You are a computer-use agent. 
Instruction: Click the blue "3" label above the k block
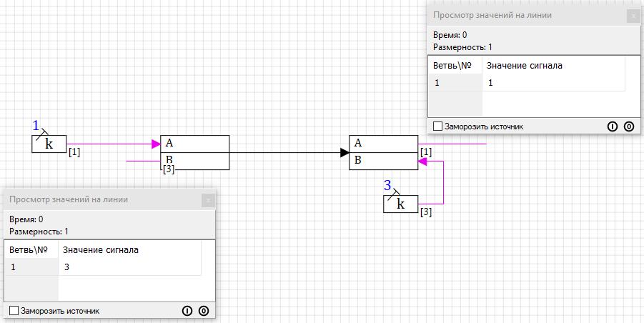pyautogui.click(x=387, y=186)
